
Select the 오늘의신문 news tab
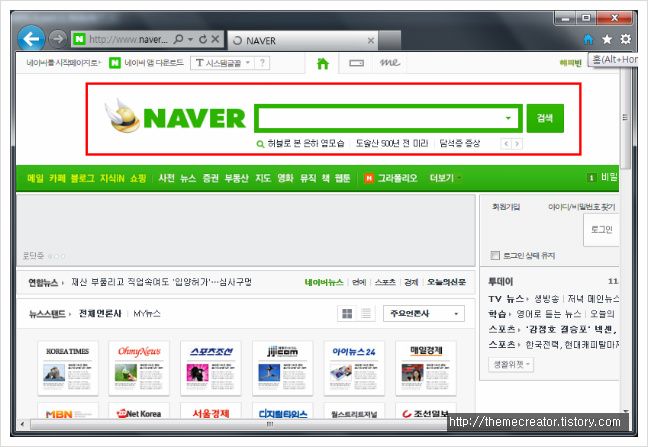click(446, 282)
